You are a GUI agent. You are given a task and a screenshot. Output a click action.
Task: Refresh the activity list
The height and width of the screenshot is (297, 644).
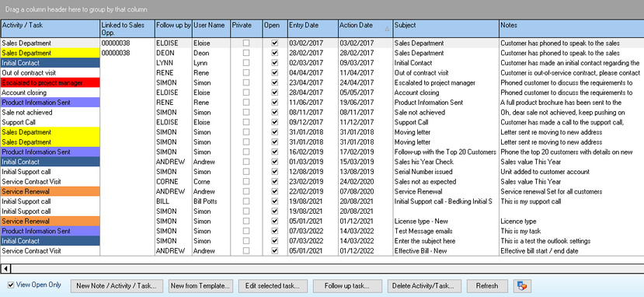487,286
